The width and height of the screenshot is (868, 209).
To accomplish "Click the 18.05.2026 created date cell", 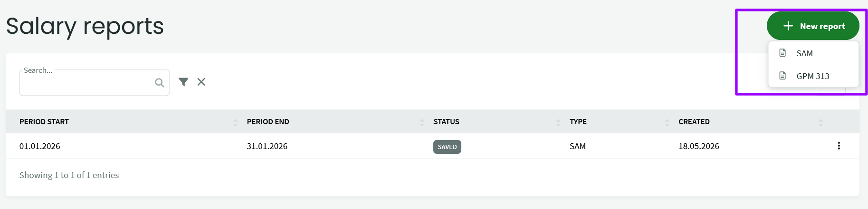I will point(699,146).
